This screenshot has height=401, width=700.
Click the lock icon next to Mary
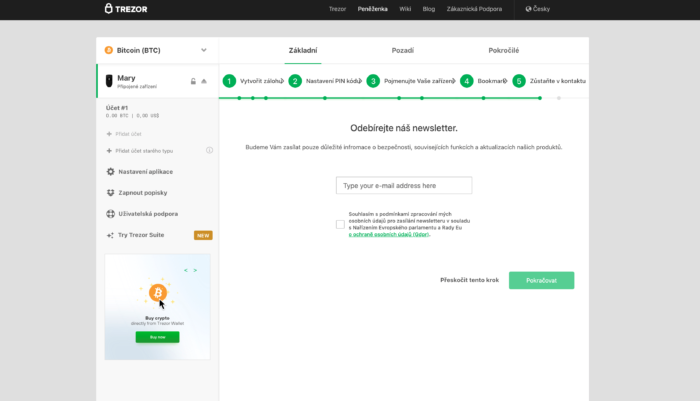[193, 81]
